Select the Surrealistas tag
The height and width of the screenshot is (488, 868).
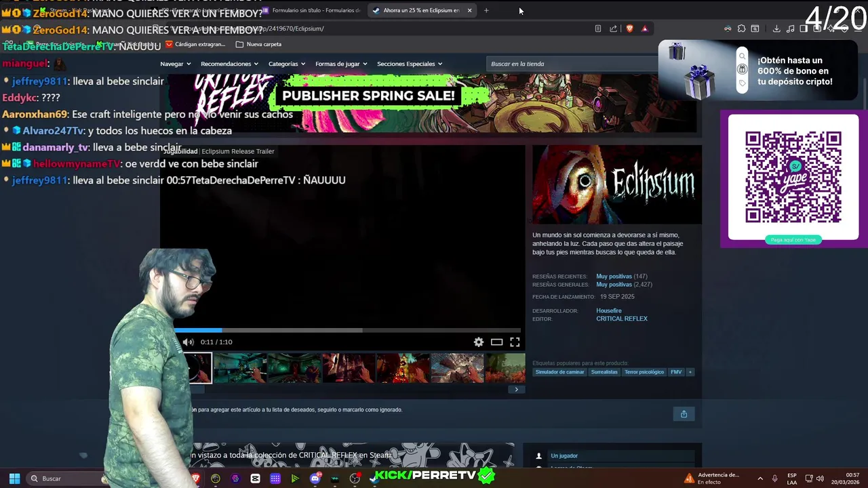[604, 372]
